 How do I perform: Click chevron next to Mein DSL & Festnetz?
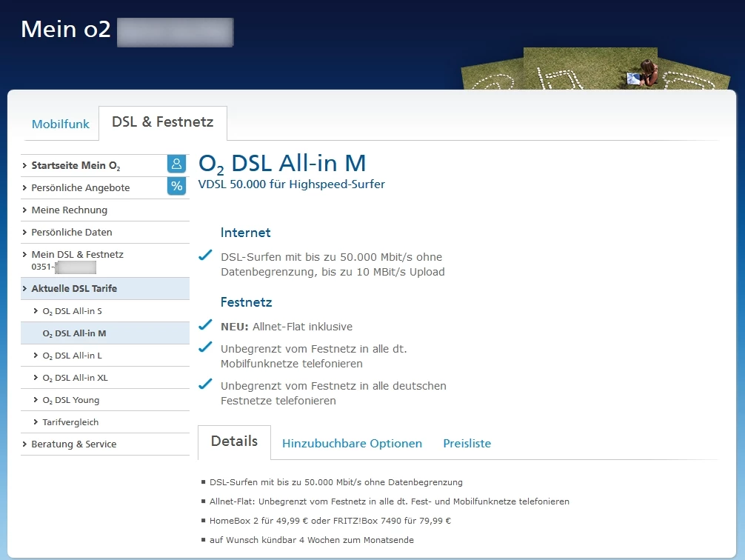[24, 254]
